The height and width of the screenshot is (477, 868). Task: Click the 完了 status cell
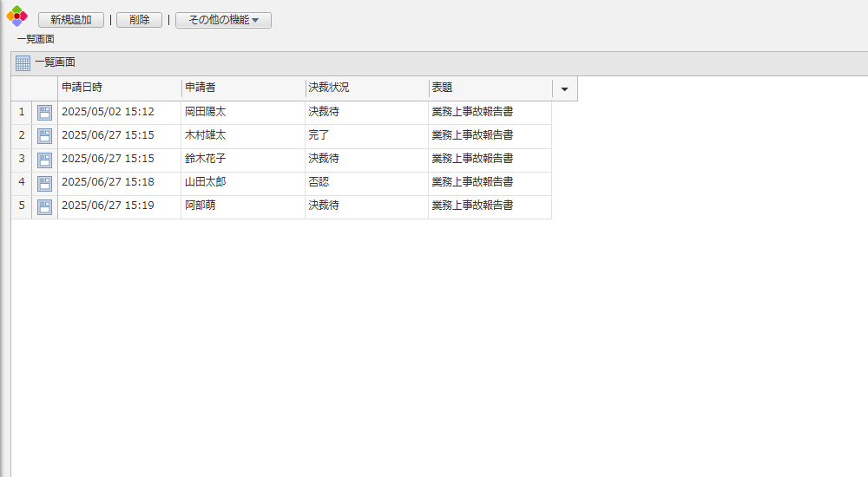click(319, 135)
